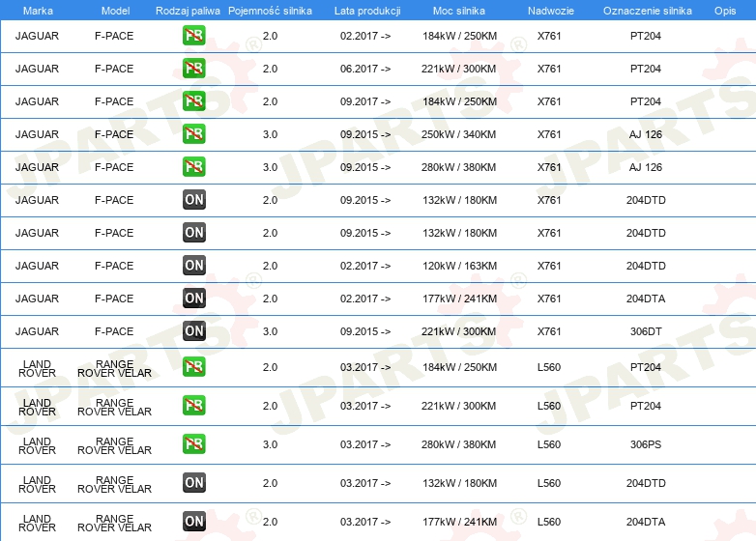
Task: Select RANGE ROVER VELAR model in Velar 204DTA row
Action: (115, 524)
